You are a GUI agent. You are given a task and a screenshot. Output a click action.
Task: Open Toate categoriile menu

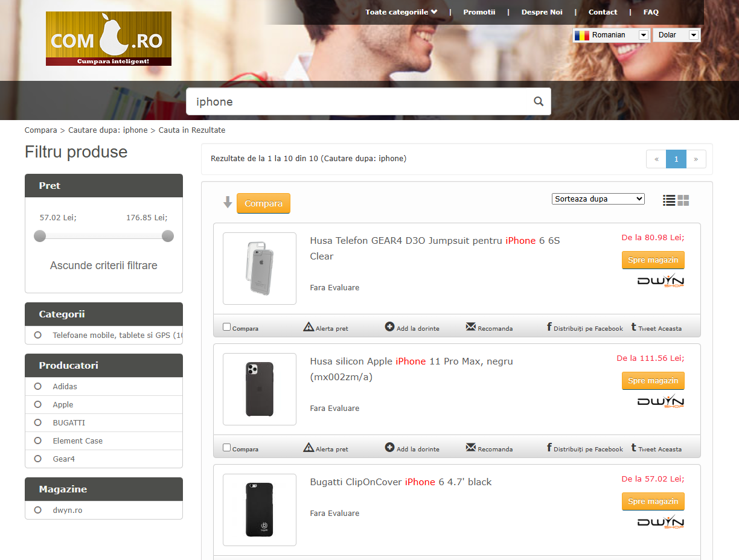click(401, 12)
